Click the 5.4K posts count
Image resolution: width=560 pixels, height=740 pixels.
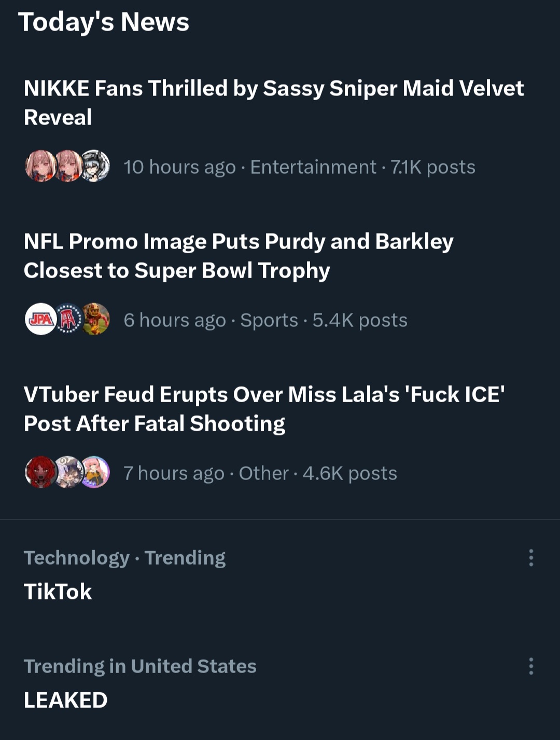(x=360, y=320)
